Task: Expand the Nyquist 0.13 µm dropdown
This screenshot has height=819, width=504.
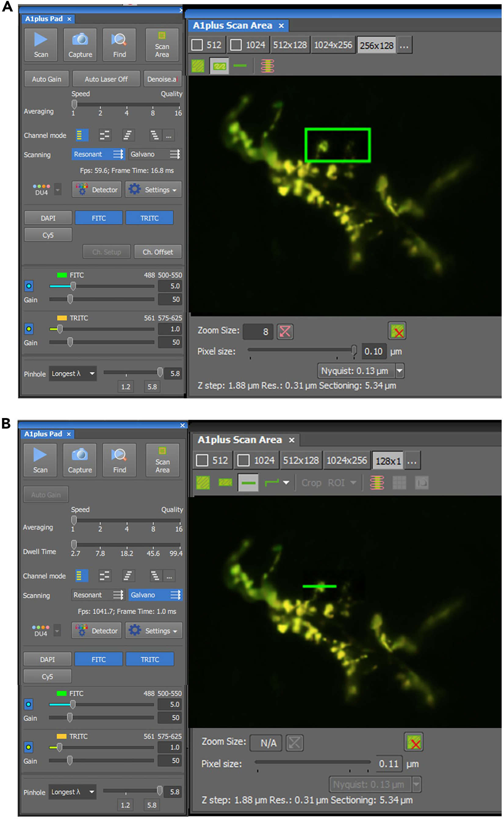Action: point(399,371)
